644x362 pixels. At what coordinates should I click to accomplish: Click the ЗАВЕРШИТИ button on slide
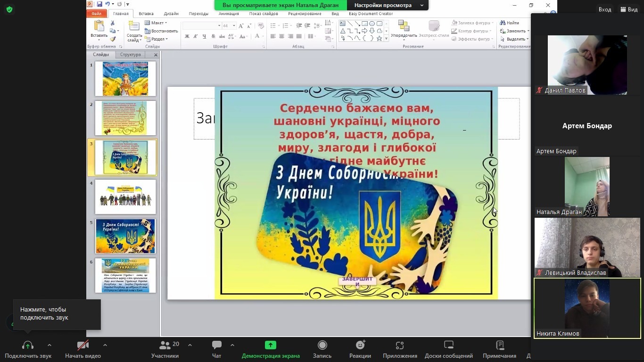357,281
